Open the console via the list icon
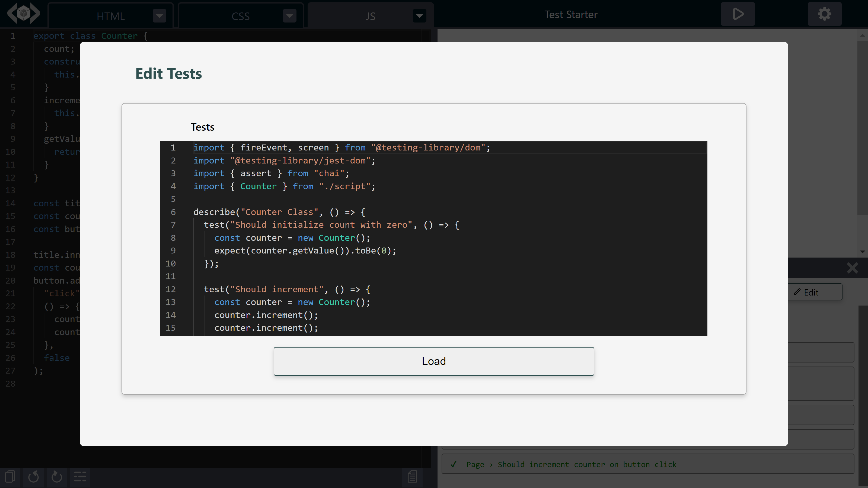 pos(80,477)
